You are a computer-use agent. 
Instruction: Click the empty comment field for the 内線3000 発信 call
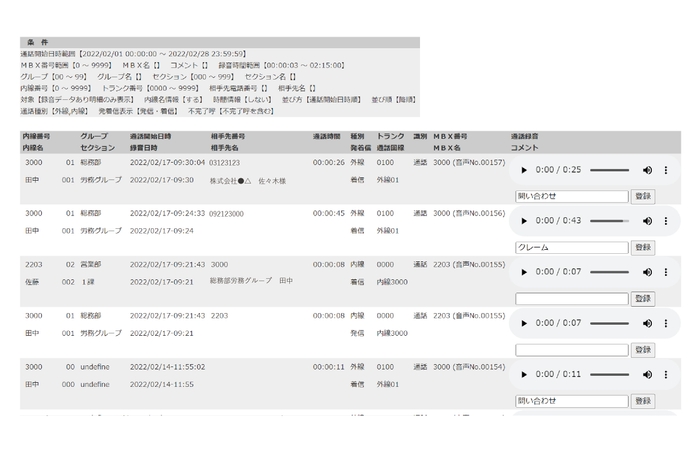pyautogui.click(x=571, y=350)
